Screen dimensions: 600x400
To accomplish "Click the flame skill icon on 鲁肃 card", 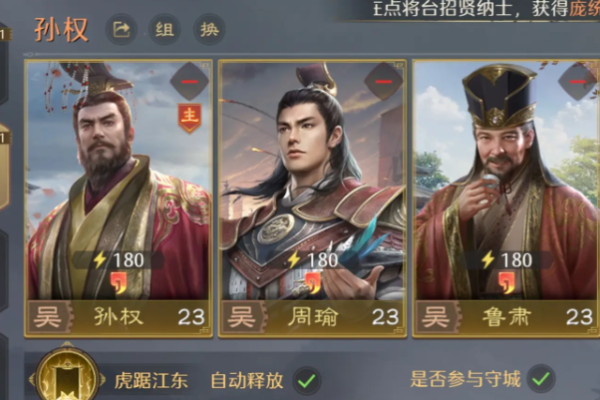I will tap(508, 282).
